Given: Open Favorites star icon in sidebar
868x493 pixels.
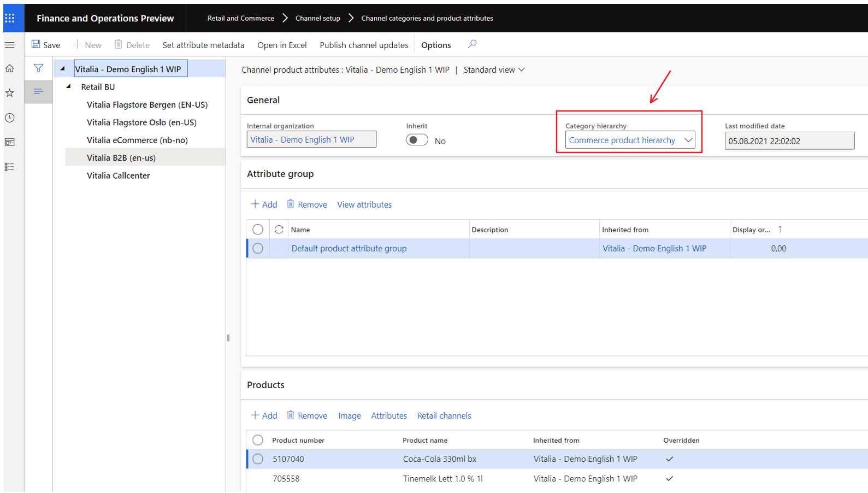Looking at the screenshot, I should [x=10, y=93].
